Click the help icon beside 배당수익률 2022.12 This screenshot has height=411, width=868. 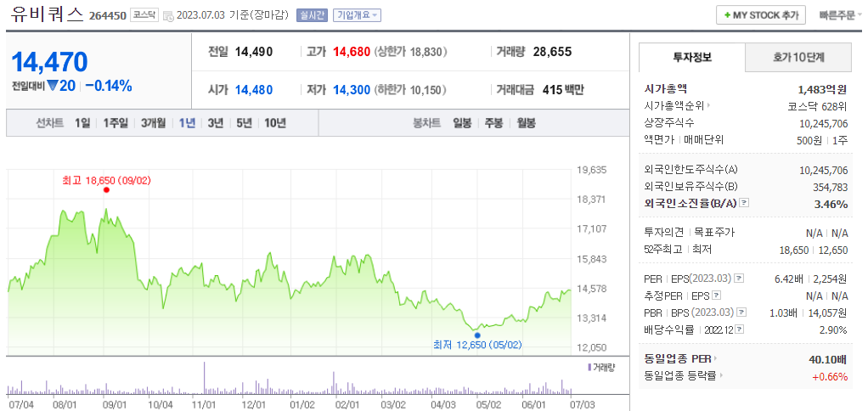pos(740,329)
